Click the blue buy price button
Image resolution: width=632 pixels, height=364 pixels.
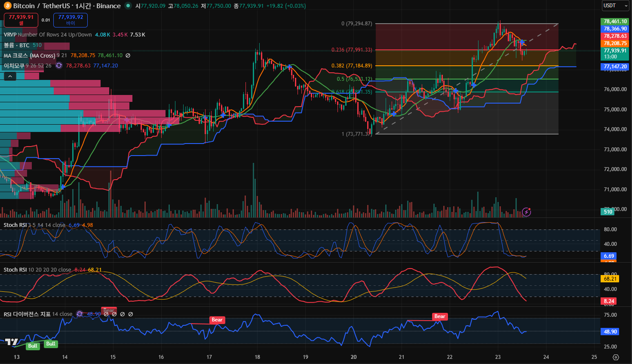[x=71, y=20]
